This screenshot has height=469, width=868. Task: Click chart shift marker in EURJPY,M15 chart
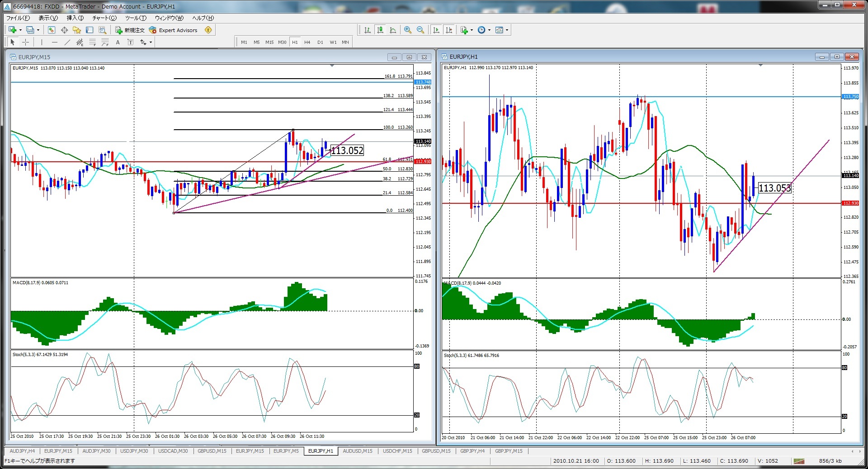click(332, 66)
